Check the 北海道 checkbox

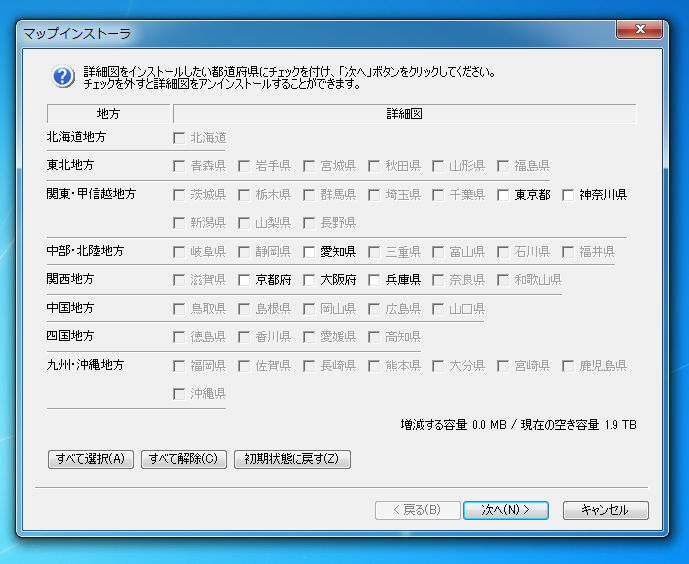click(x=179, y=138)
